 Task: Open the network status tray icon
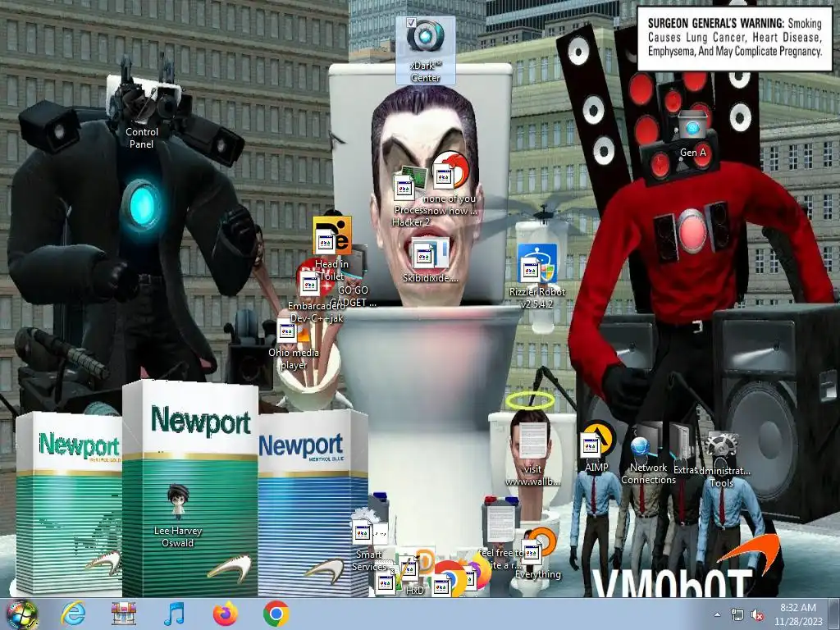tap(737, 614)
